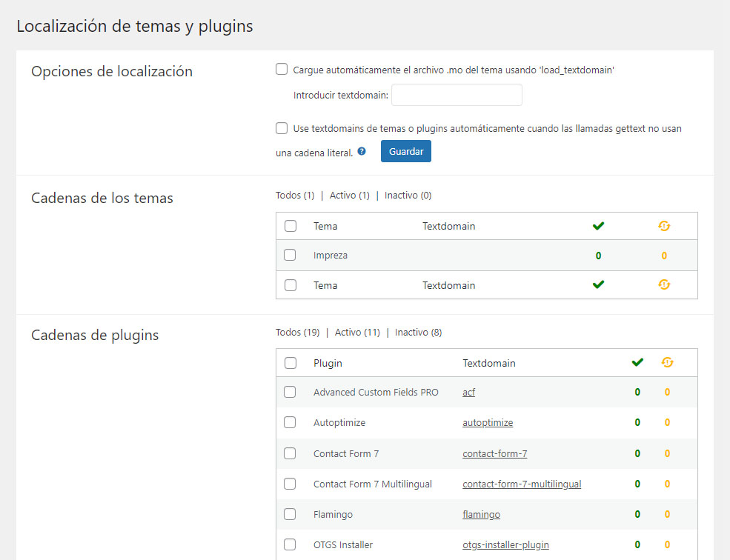Filter themes by Inactivo (0)

click(x=408, y=196)
